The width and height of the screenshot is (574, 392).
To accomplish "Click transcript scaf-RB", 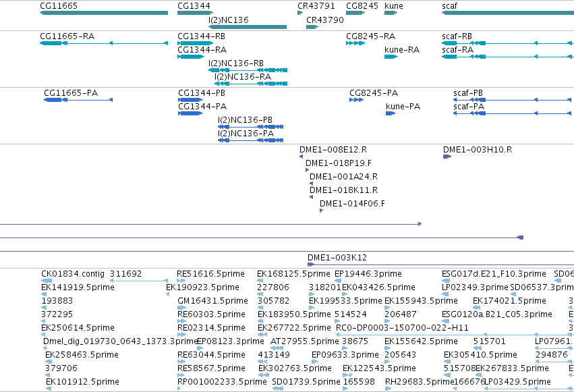I will click(508, 43).
